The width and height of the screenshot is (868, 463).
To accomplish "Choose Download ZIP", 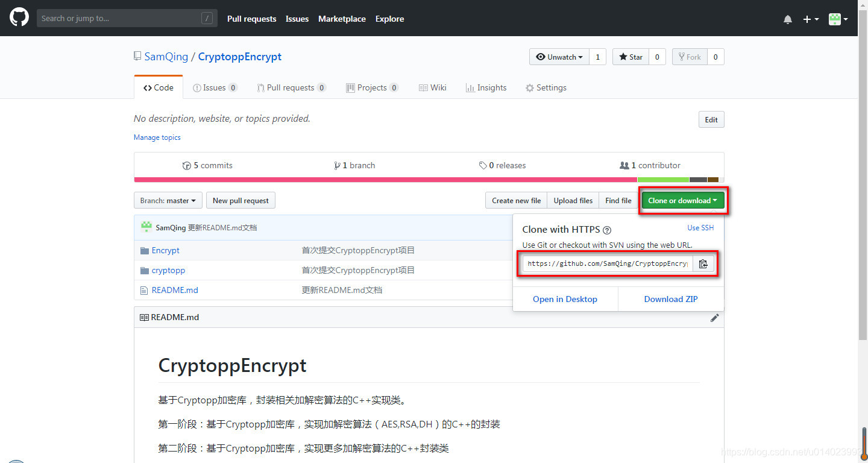I will click(671, 299).
